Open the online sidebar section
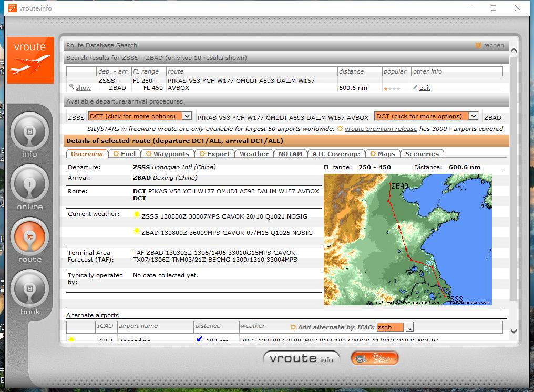Screen dimensions: 534x392 [30, 184]
